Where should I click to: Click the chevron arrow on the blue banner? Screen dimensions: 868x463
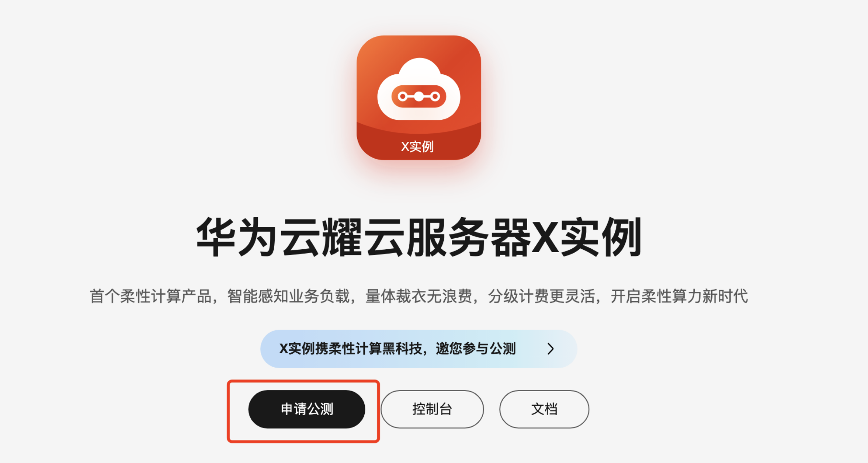pyautogui.click(x=551, y=349)
